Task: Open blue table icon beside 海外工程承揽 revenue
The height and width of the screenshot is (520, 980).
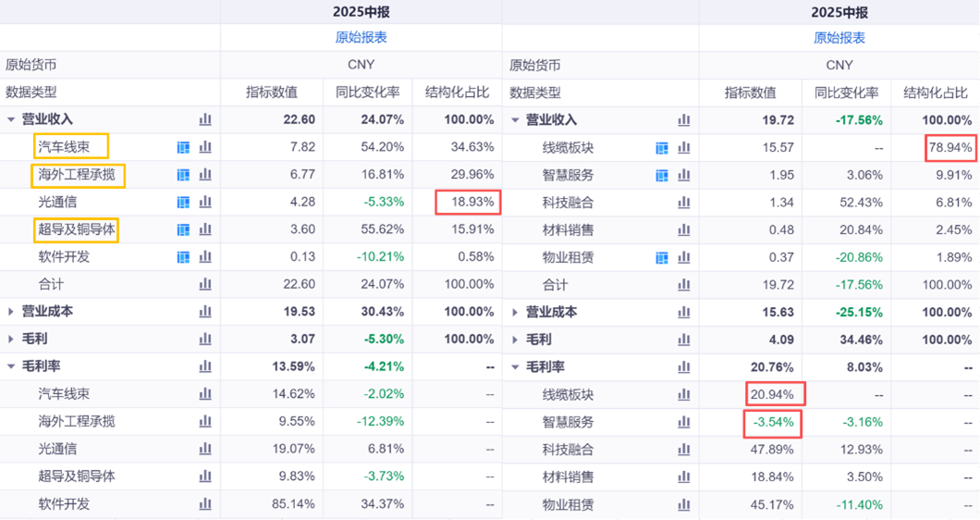Action: coord(183,175)
